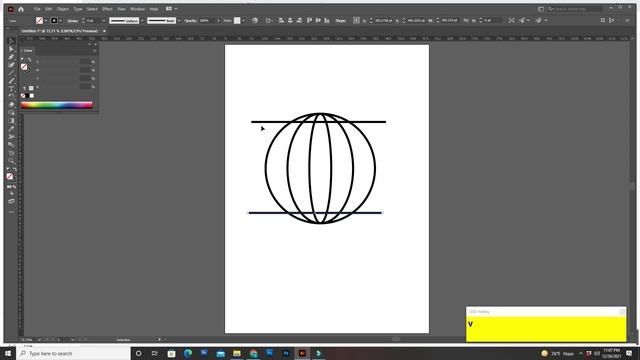
Task: Click the vertical align top icon
Action: 309,20
